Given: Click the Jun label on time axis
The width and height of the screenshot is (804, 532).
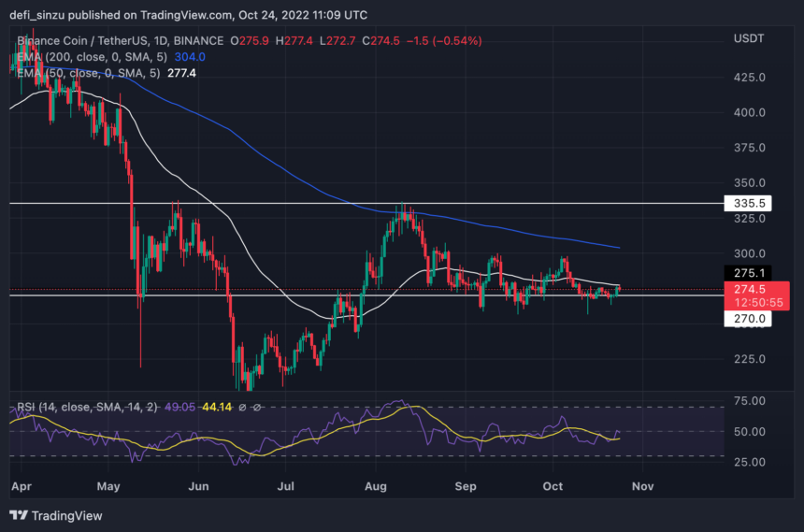Looking at the screenshot, I should pos(198,486).
